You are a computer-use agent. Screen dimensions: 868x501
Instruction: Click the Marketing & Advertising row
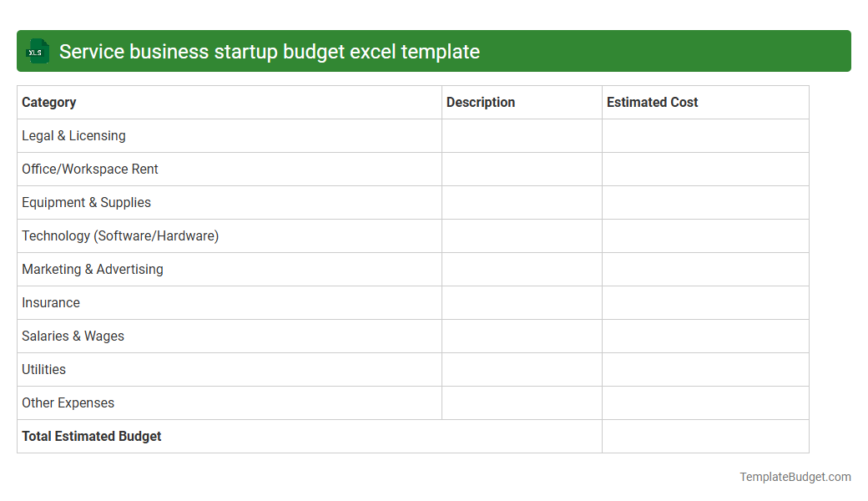point(92,269)
